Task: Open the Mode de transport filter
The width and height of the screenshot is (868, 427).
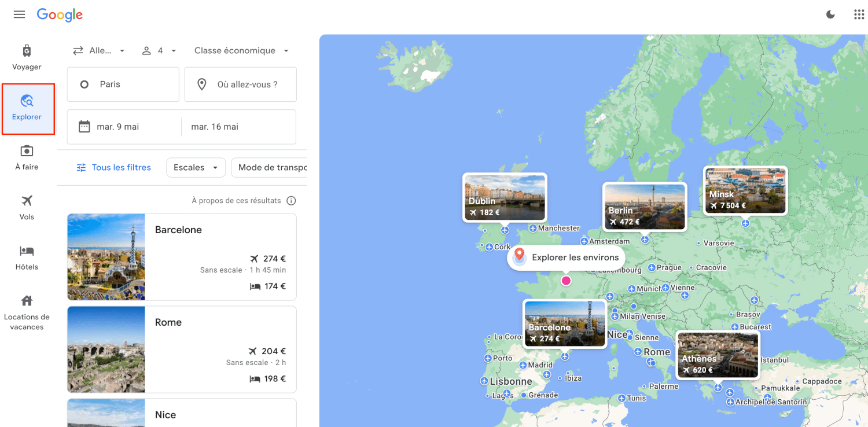Action: pos(269,168)
